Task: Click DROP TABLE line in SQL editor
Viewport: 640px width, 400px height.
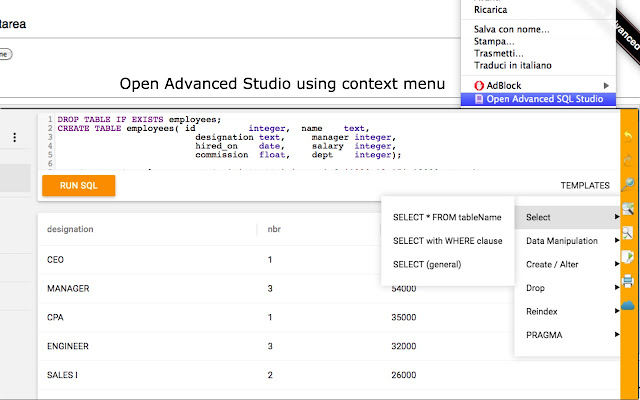Action: click(x=139, y=119)
